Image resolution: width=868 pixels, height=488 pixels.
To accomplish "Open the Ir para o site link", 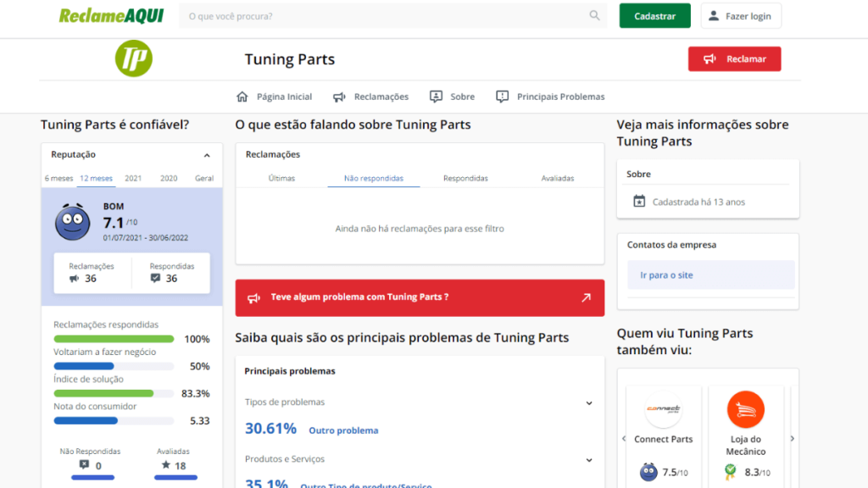I will coord(666,275).
